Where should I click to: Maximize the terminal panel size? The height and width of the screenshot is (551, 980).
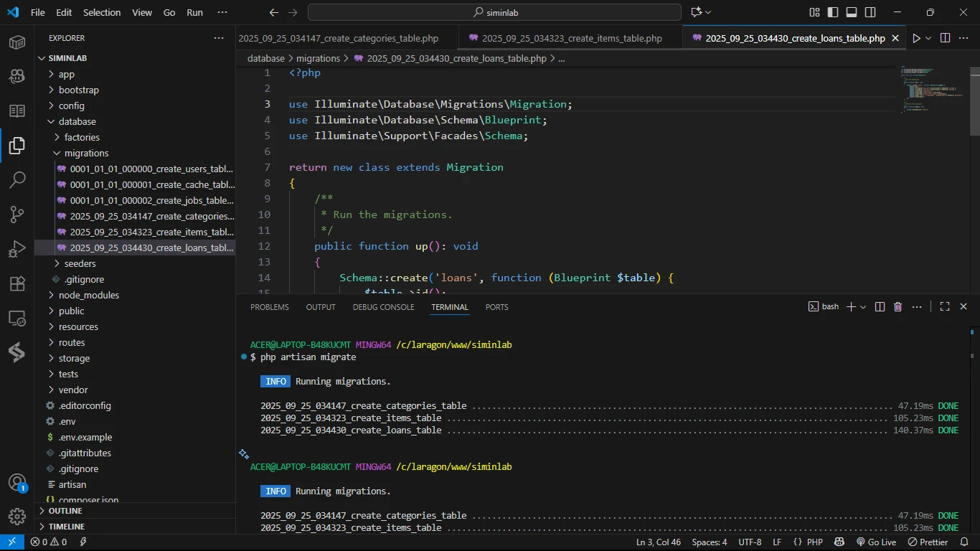[x=945, y=307]
